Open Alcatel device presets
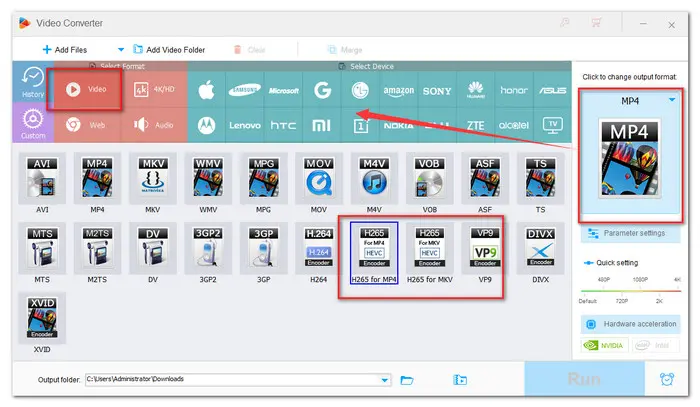 514,125
